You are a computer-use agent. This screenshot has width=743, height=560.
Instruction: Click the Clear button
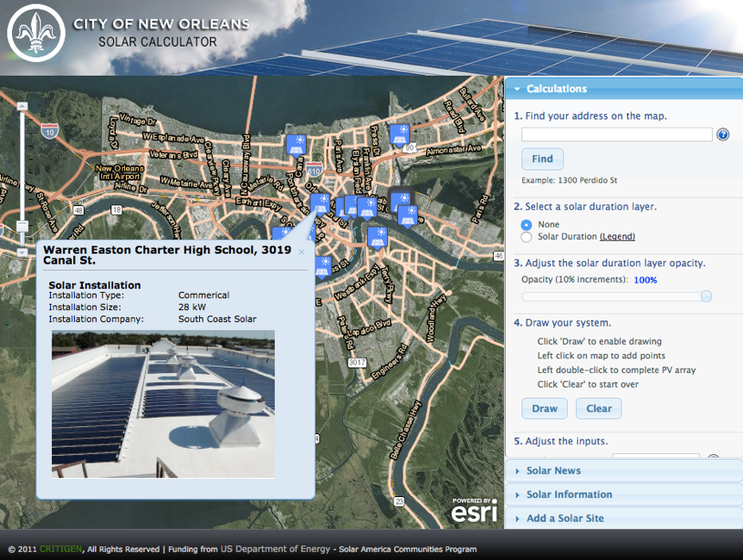(599, 409)
